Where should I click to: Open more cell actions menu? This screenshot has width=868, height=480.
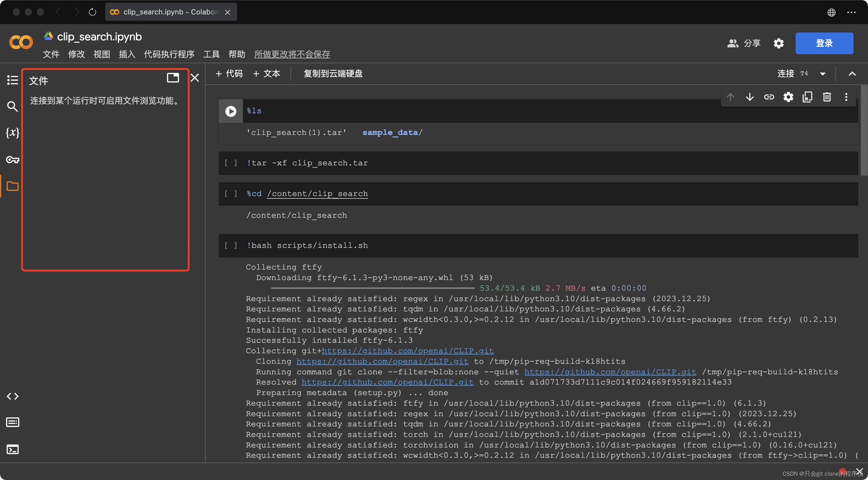pyautogui.click(x=846, y=97)
